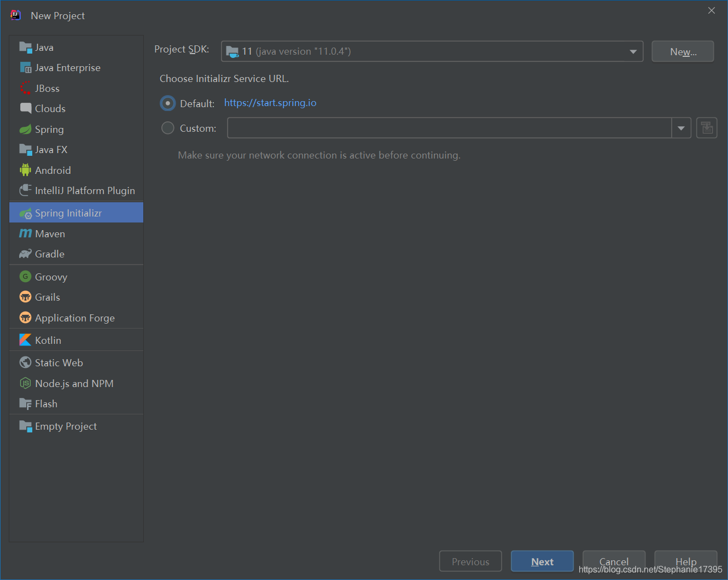Click the green Android robot icon

[x=26, y=170]
